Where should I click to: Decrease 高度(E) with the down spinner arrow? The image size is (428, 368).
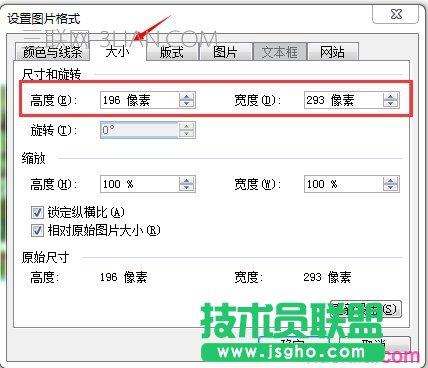pos(187,104)
